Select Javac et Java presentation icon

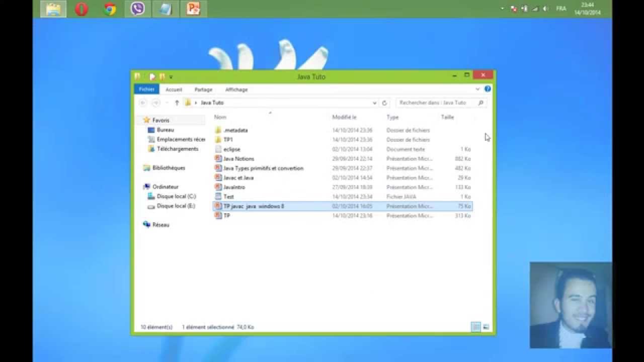pyautogui.click(x=218, y=177)
